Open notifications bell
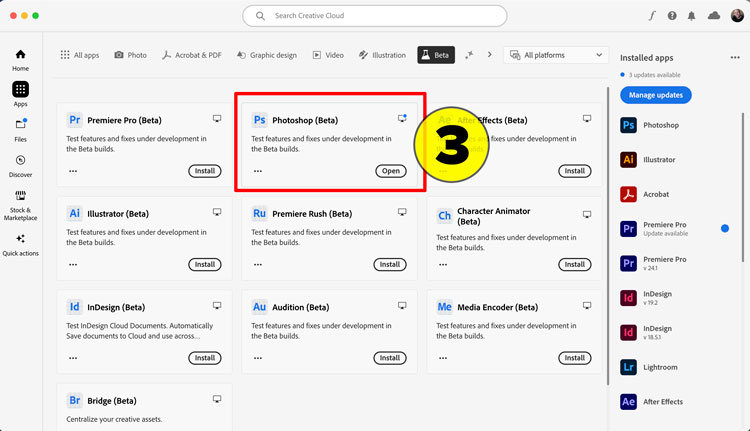750x431 pixels. (x=692, y=16)
